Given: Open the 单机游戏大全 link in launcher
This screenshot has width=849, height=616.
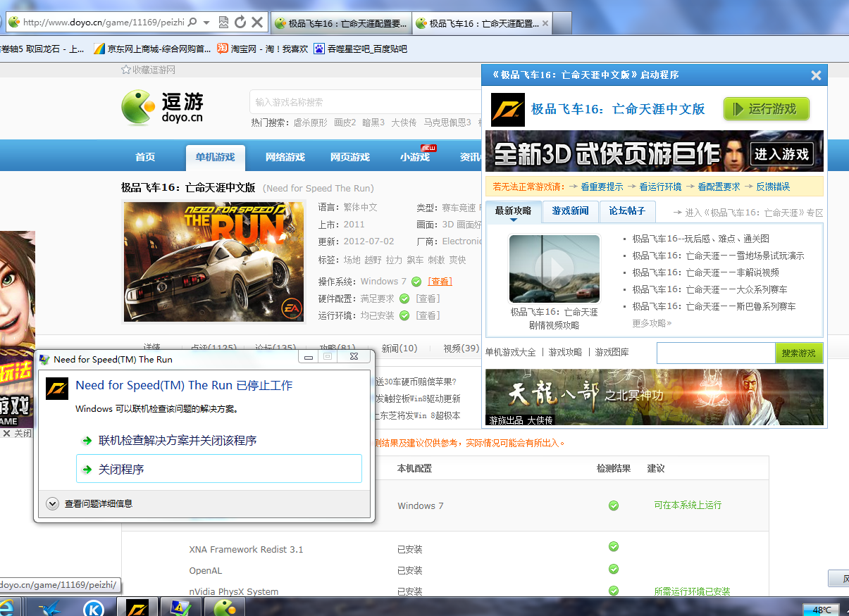Looking at the screenshot, I should coord(511,352).
